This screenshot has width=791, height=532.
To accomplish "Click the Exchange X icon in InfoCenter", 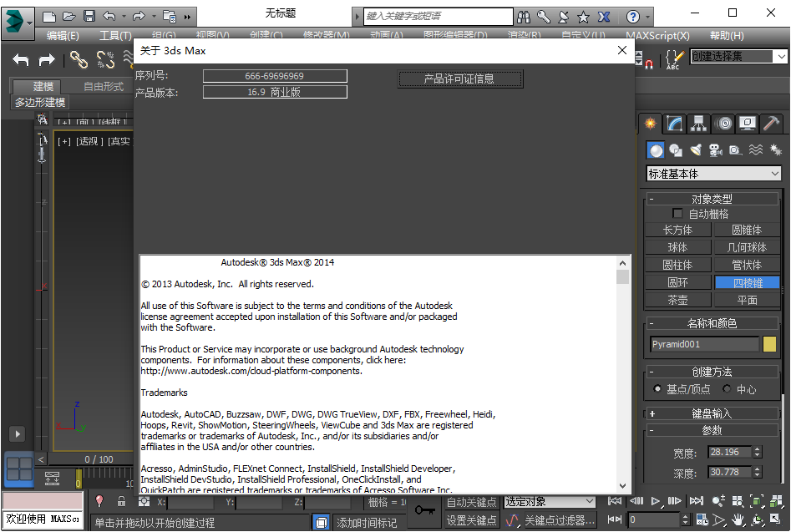I will (604, 17).
